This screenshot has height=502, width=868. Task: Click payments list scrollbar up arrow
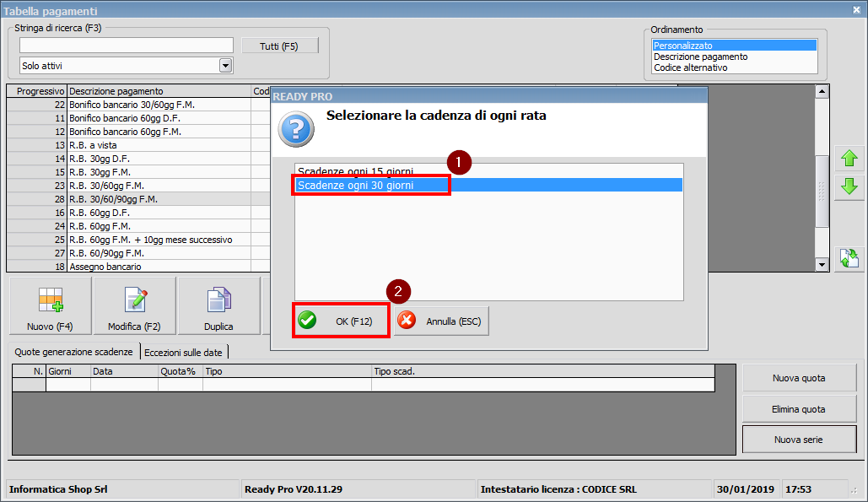click(822, 91)
